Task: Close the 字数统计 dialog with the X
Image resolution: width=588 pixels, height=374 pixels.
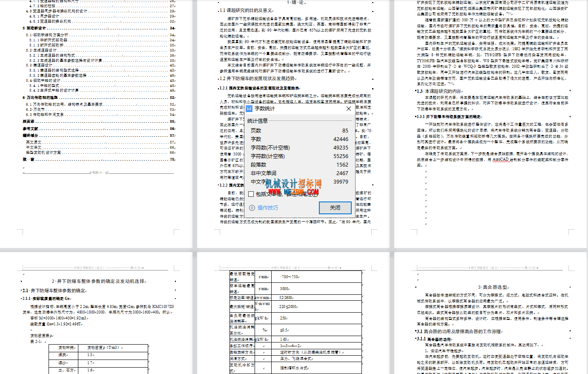Action: coord(349,109)
